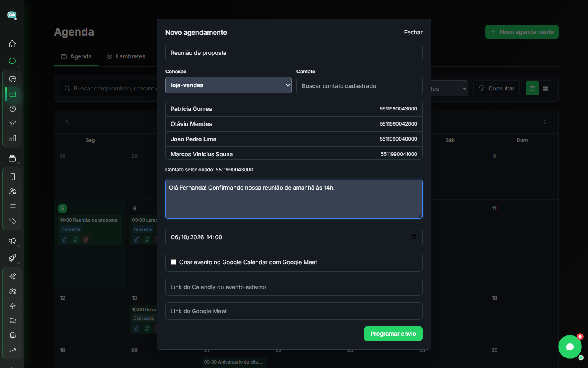This screenshot has width=588, height=368.
Task: Open the bar chart sidebar icon
Action: click(x=13, y=138)
